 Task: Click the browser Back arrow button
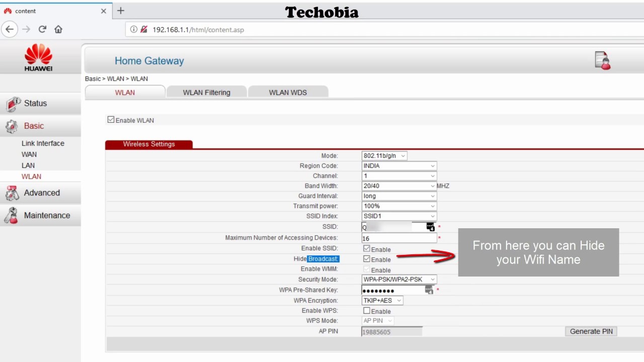coord(9,29)
